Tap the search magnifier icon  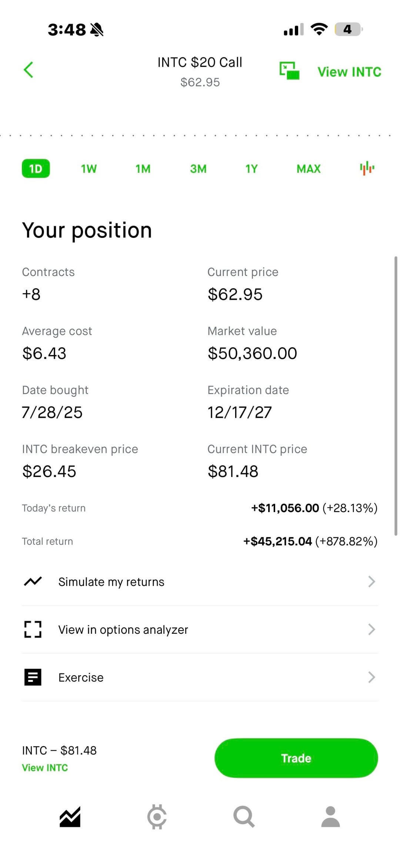(x=244, y=817)
